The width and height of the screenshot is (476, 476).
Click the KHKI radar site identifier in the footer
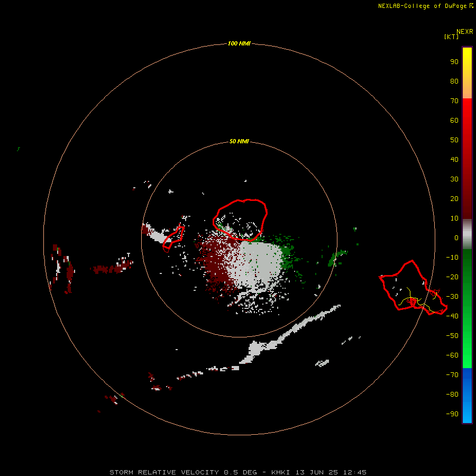280,472
